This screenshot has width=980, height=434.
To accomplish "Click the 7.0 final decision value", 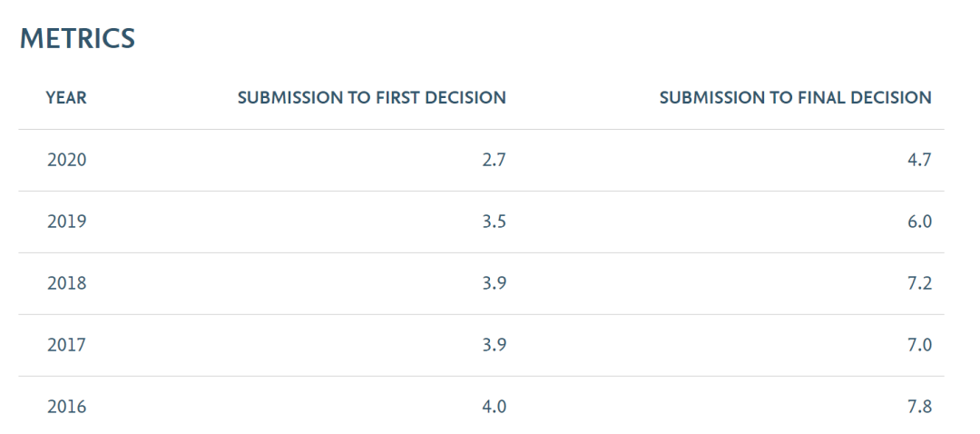I will 919,345.
